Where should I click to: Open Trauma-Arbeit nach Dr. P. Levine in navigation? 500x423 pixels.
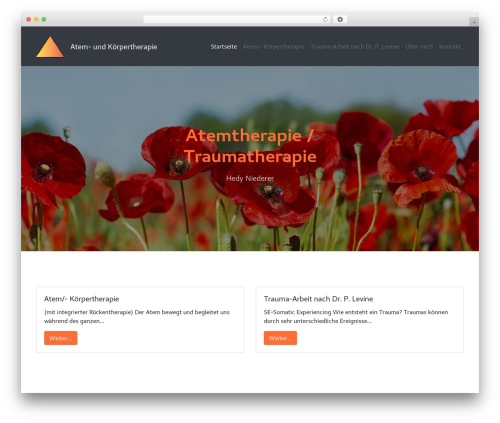(x=355, y=47)
